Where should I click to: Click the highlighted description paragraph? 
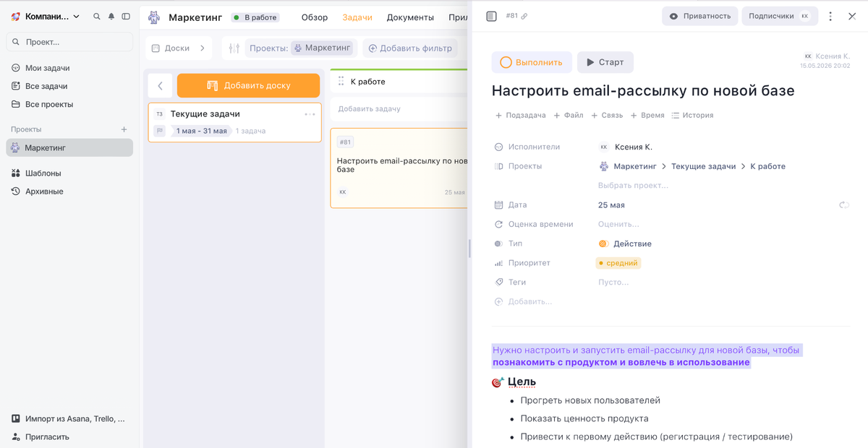[x=647, y=356]
